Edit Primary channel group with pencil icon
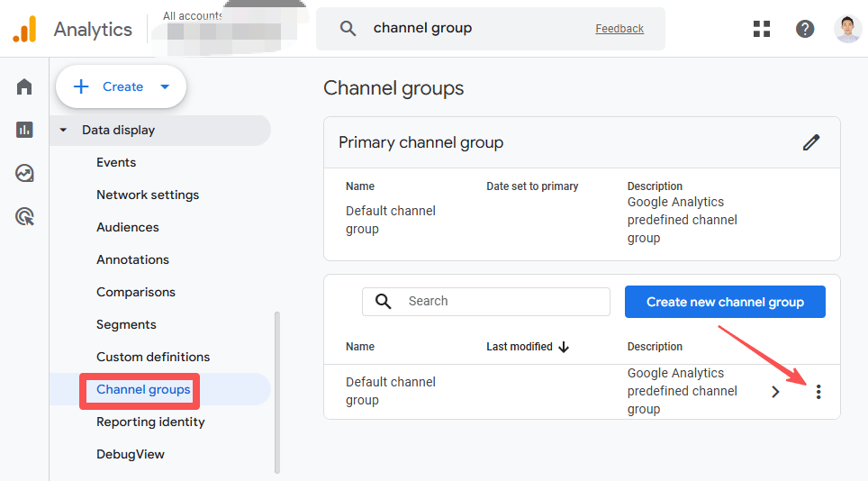The height and width of the screenshot is (481, 868). (811, 142)
